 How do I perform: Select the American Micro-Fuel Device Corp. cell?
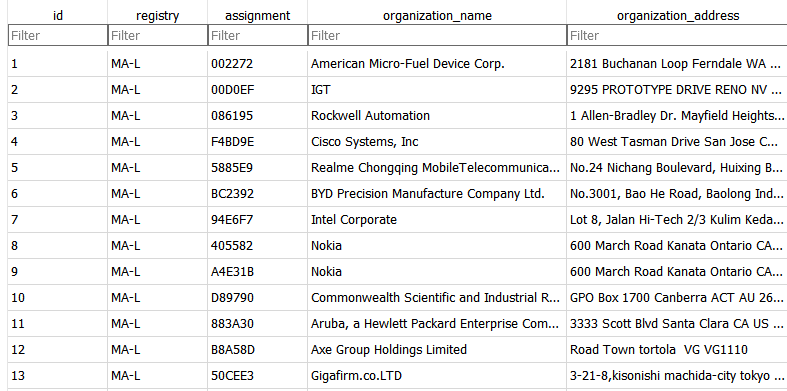[x=437, y=64]
